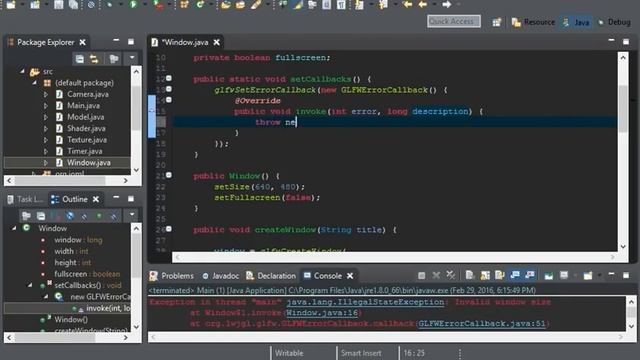Click the '16 : 25' cursor position status

414,353
